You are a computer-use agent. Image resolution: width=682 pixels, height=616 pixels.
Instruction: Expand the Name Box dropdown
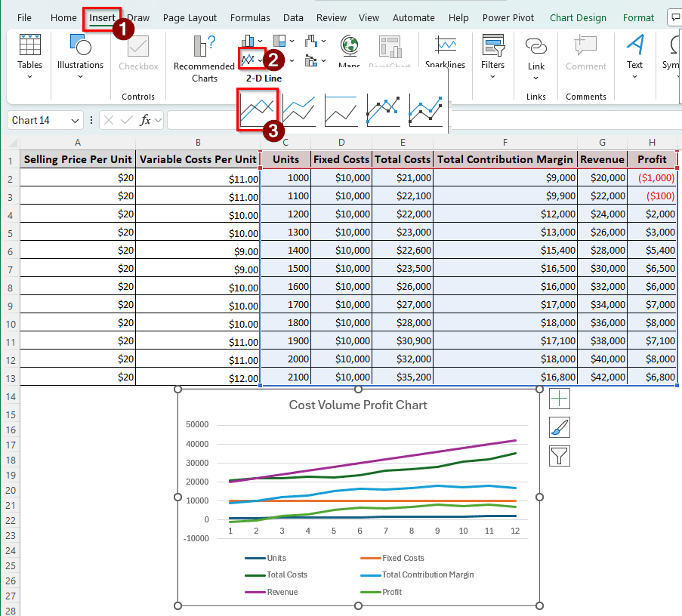[75, 121]
